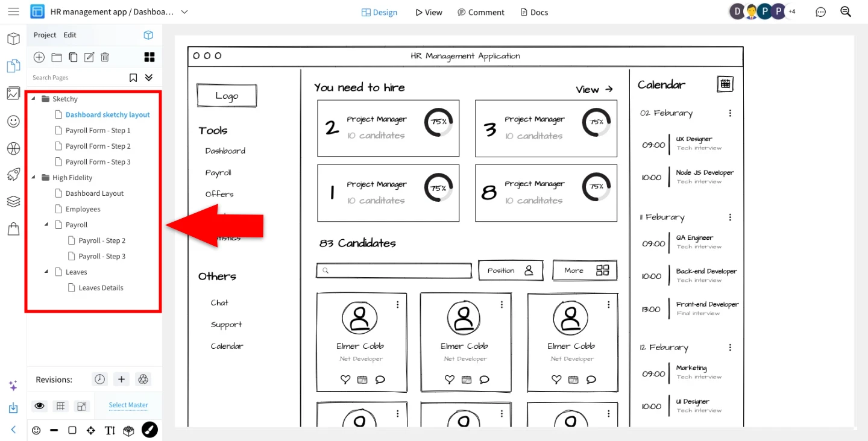This screenshot has height=441, width=868.
Task: Select the smiley emoji tool in bottom toolbar
Action: (36, 430)
